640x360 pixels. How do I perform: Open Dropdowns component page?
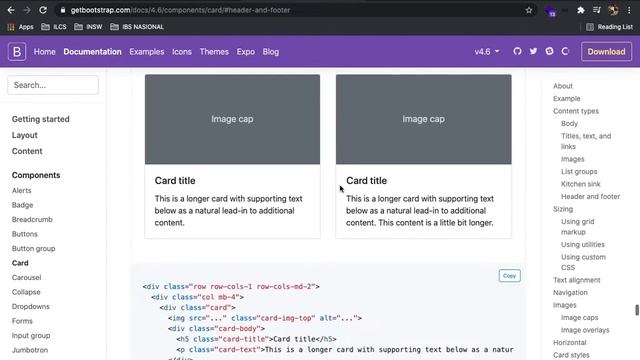coord(31,307)
